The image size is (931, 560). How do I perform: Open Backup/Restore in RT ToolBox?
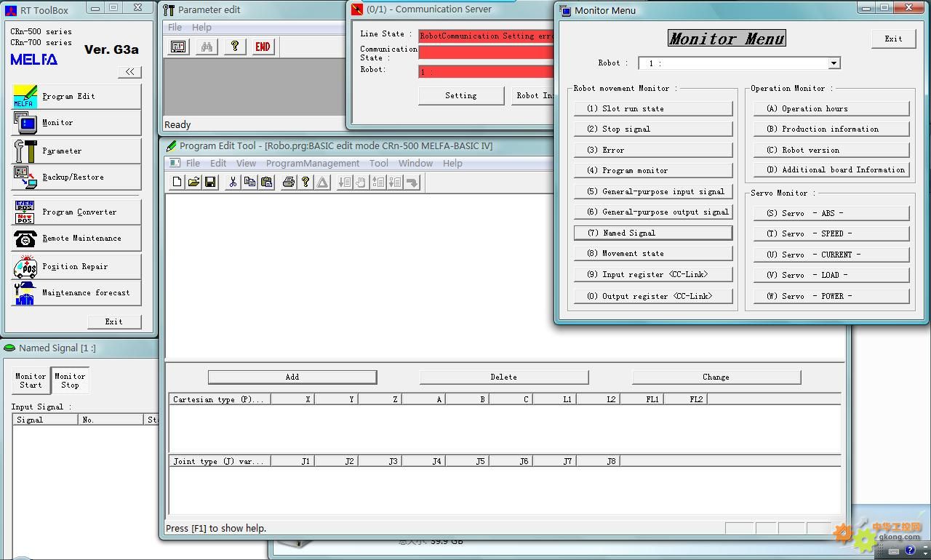(x=76, y=177)
